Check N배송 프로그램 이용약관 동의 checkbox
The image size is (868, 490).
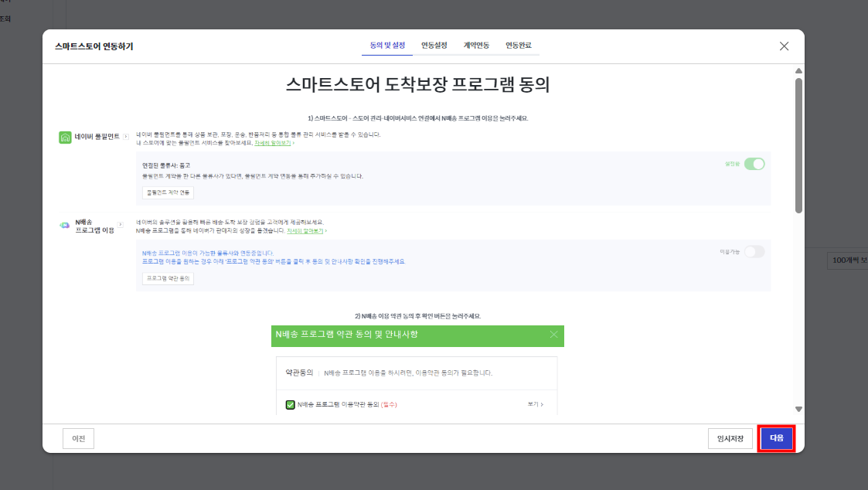point(290,405)
